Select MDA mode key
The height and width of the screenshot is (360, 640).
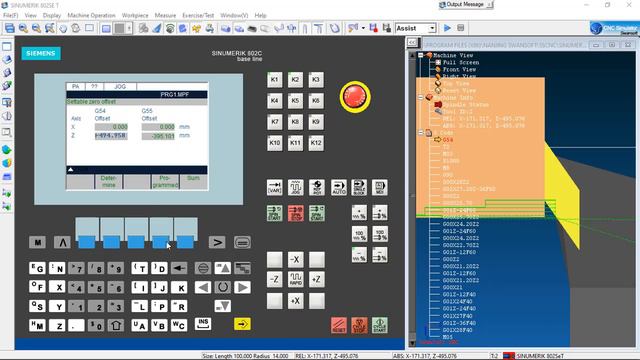(380, 187)
